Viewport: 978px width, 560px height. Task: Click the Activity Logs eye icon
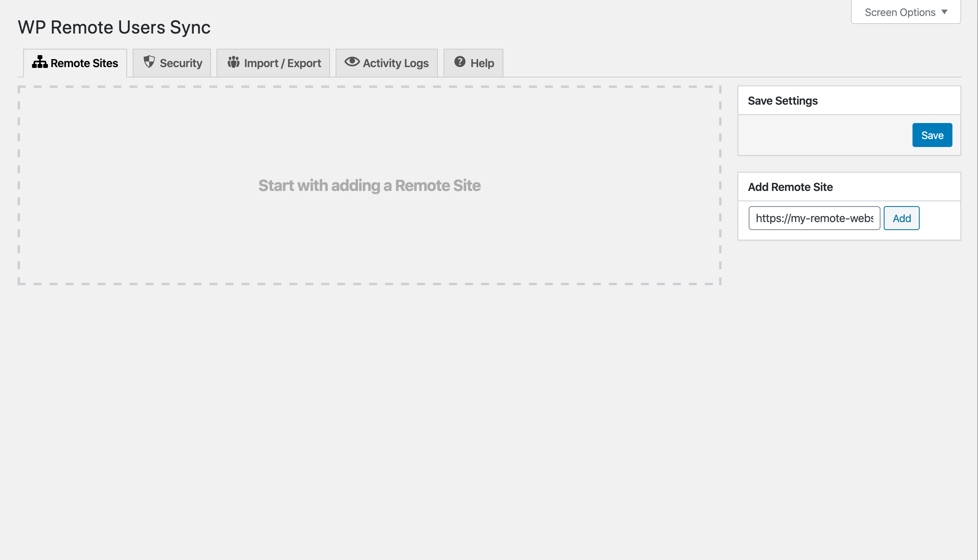coord(352,62)
